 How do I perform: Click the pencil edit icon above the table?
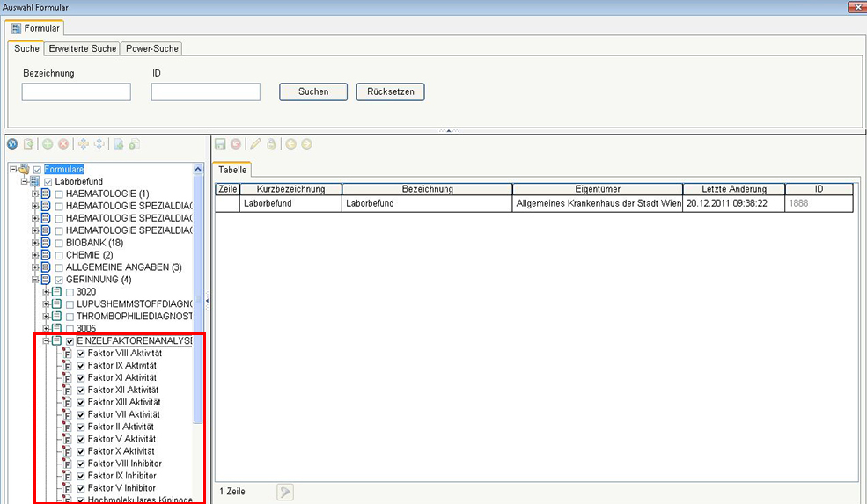click(255, 144)
